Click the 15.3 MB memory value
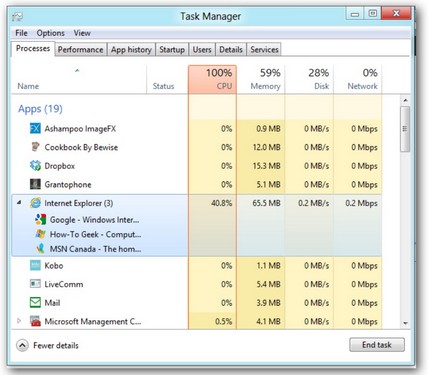Image resolution: width=428 pixels, height=375 pixels. (266, 166)
